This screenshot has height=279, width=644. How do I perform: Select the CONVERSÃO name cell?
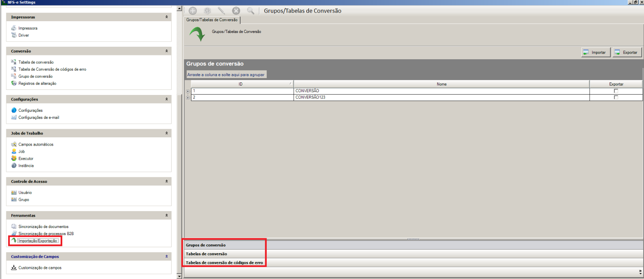coord(441,91)
